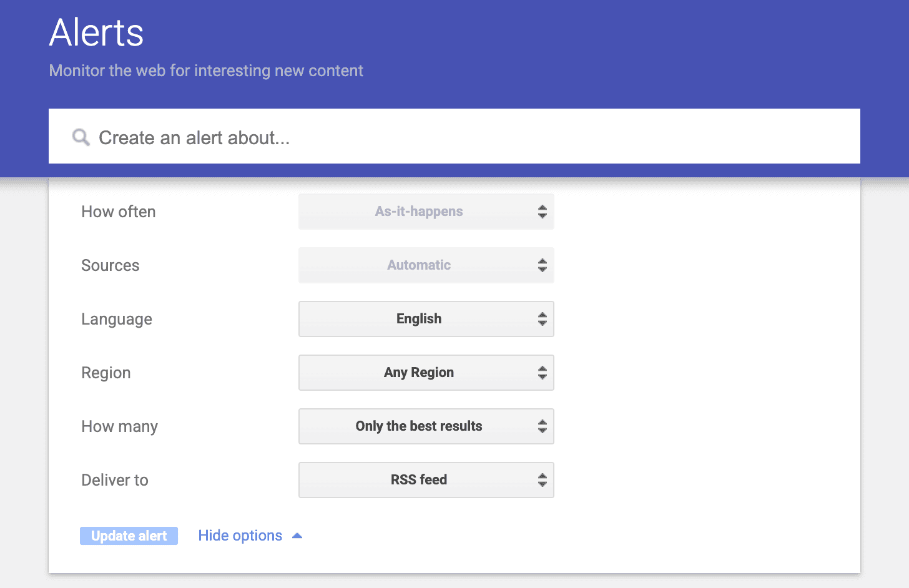The width and height of the screenshot is (909, 588).
Task: Open the Deliver to RSS feed dropdown
Action: [426, 480]
